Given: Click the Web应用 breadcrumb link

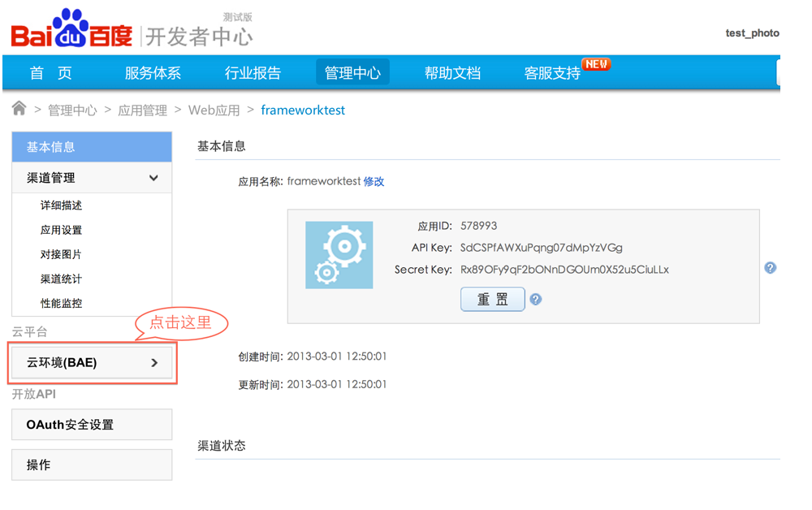Looking at the screenshot, I should pos(214,110).
